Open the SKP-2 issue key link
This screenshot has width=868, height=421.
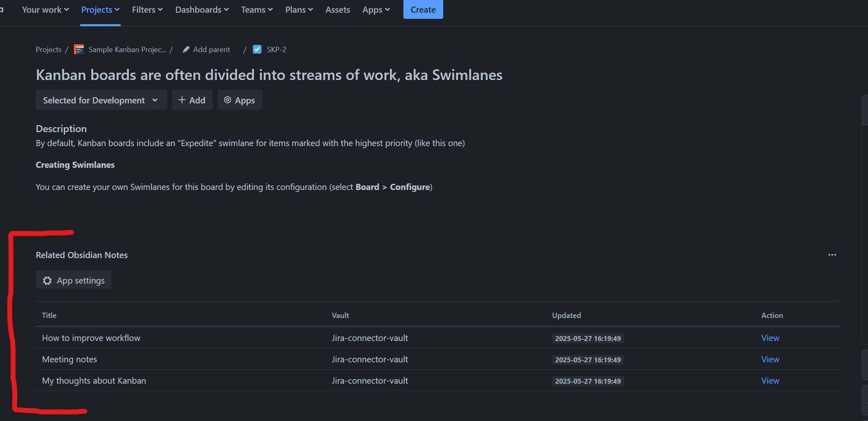(x=276, y=50)
